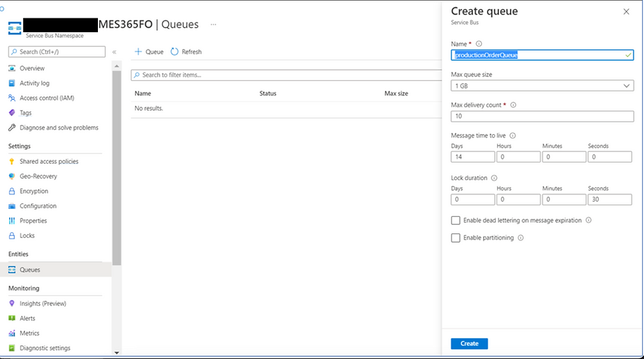Focus the sidebar Search (Ctrl+/) box
The height and width of the screenshot is (359, 644).
[57, 52]
